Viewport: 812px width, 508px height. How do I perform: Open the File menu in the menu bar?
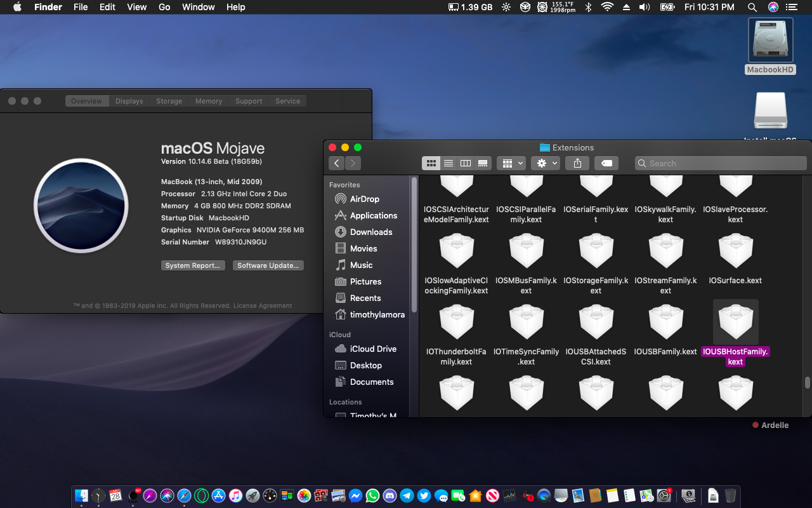[x=81, y=7]
